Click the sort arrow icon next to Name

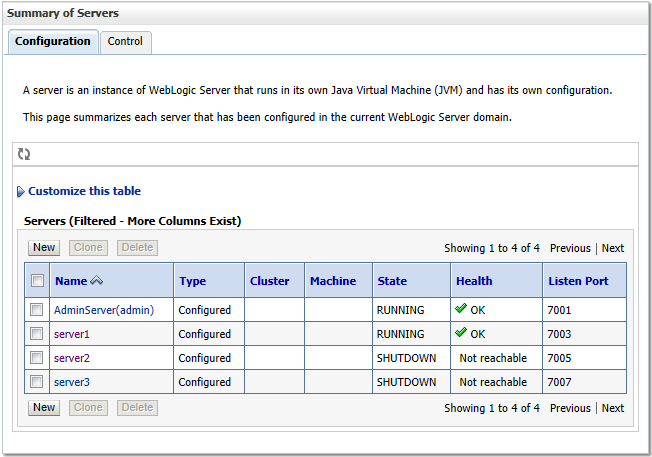pyautogui.click(x=96, y=281)
